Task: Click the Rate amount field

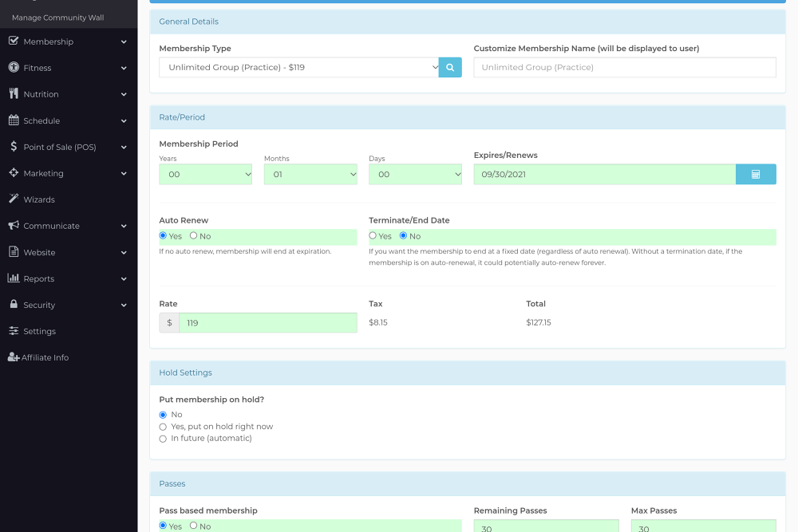Action: (x=268, y=323)
